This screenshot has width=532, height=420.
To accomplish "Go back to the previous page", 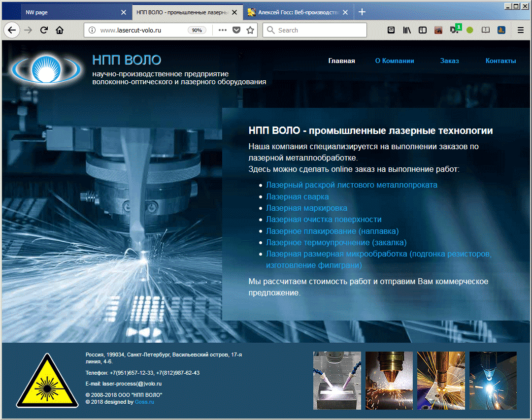I will pyautogui.click(x=12, y=30).
